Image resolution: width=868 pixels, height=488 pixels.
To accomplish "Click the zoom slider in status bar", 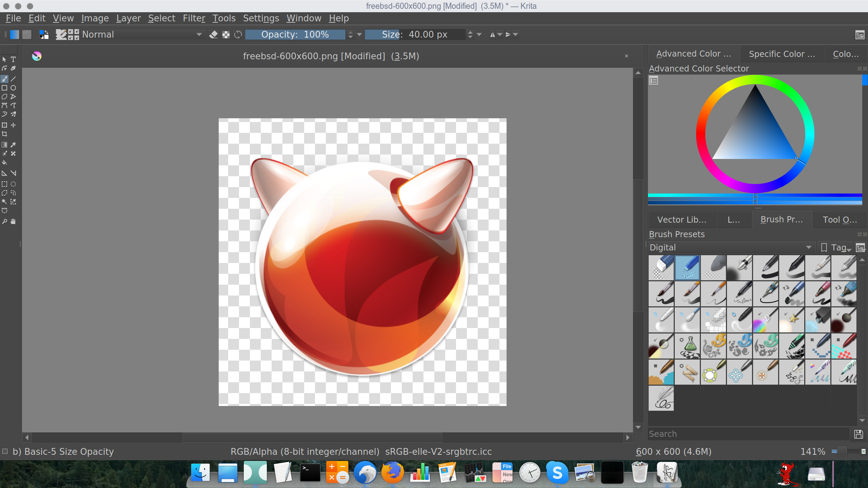I will (x=846, y=451).
